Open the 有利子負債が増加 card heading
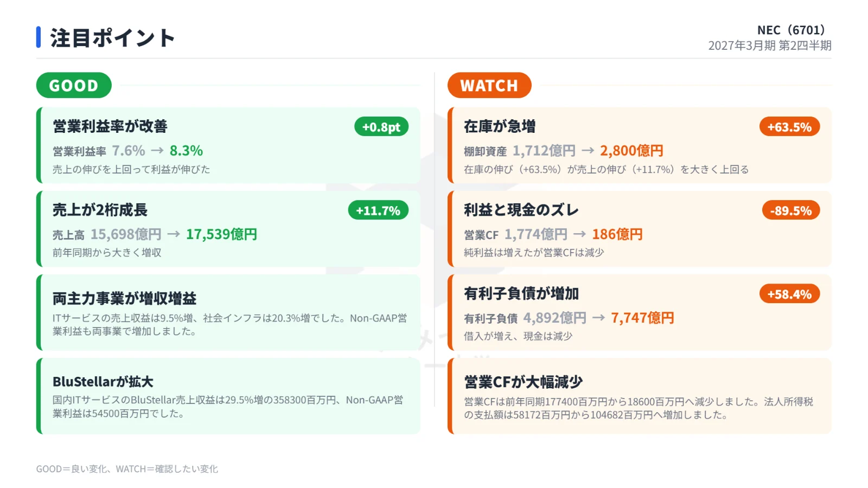 (521, 293)
